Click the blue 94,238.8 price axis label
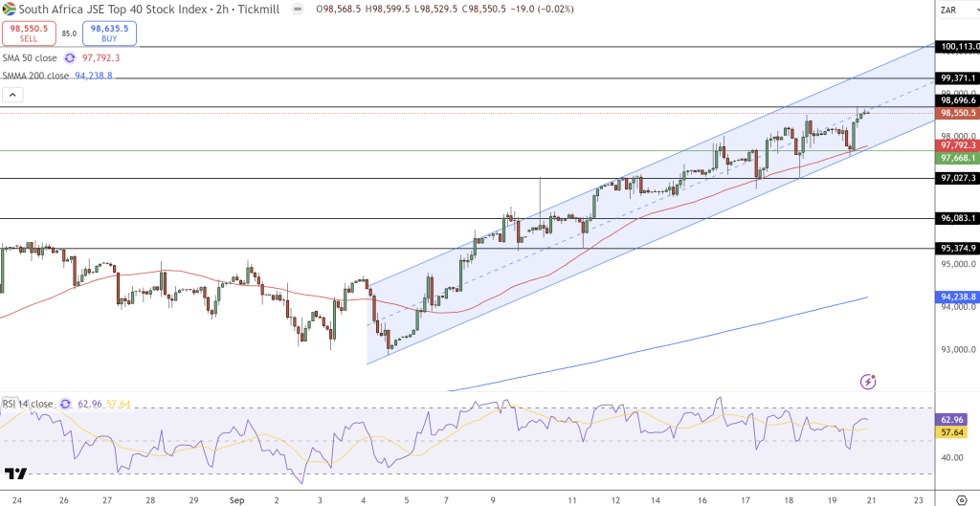This screenshot has height=506, width=980. [x=957, y=297]
